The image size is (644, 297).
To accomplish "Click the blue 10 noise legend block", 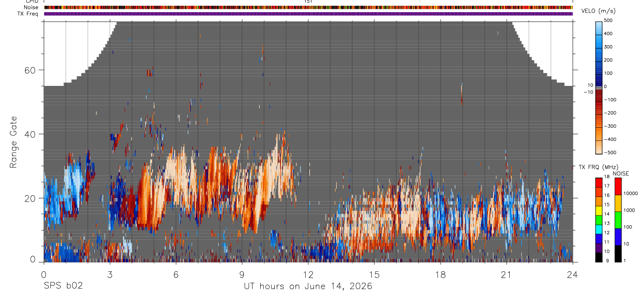I will click(x=618, y=237).
